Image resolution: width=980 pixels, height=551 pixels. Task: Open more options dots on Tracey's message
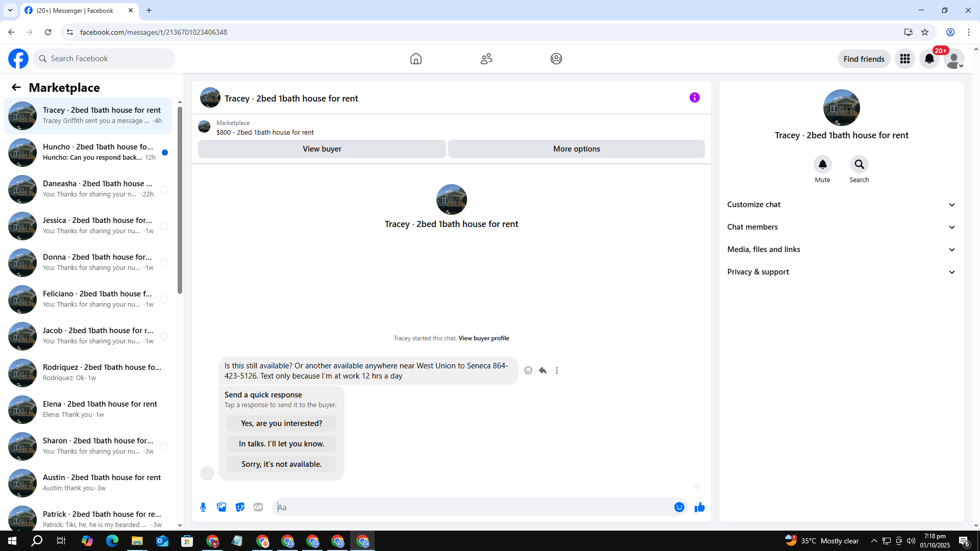coord(557,370)
